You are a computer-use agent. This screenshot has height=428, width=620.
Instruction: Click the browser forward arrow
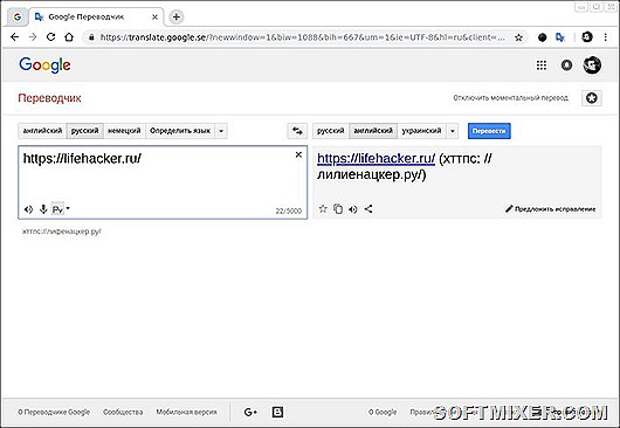(x=33, y=37)
